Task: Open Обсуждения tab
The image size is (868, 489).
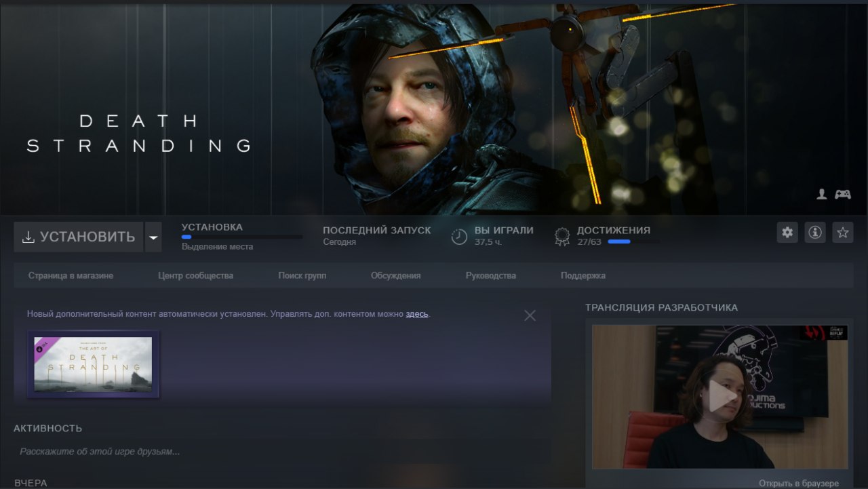Action: (395, 275)
